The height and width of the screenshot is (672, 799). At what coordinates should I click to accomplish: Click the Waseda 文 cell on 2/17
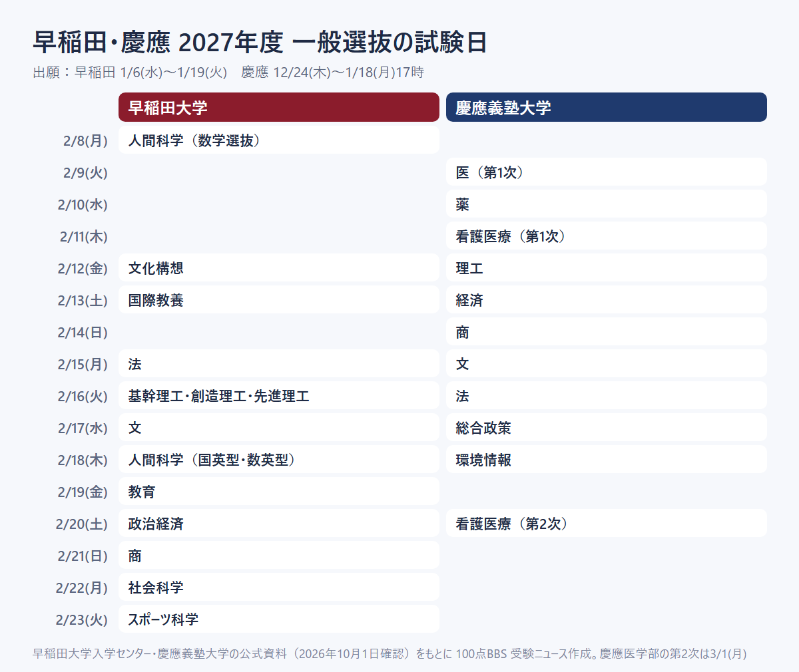click(279, 427)
